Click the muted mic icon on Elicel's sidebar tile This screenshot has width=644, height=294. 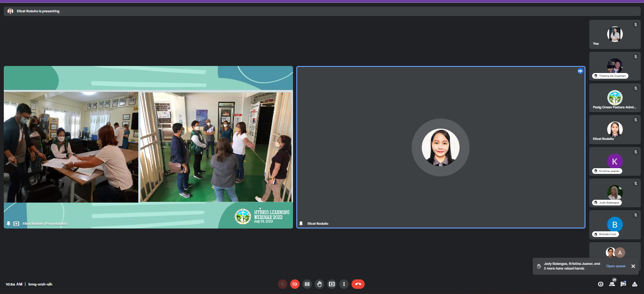tap(636, 120)
